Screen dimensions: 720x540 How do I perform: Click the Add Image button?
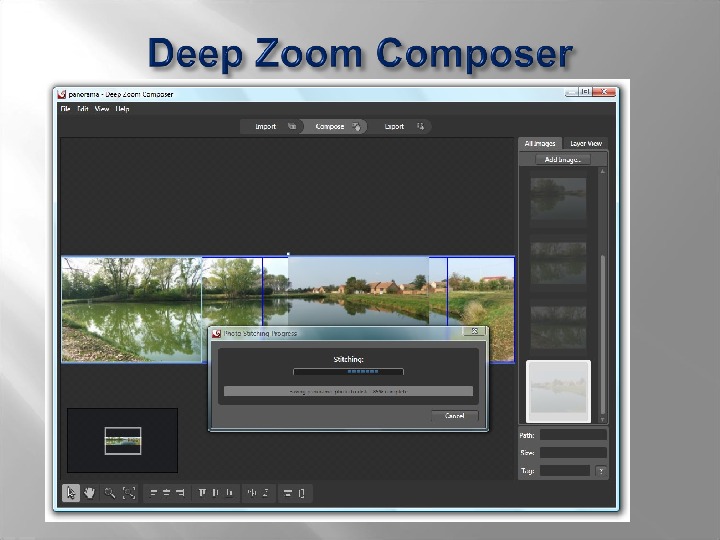pos(563,159)
